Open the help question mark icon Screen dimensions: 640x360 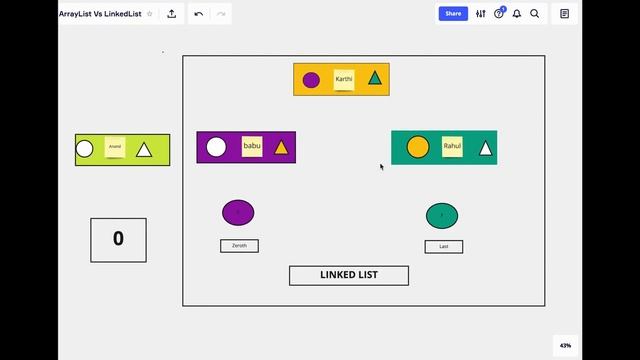click(498, 14)
